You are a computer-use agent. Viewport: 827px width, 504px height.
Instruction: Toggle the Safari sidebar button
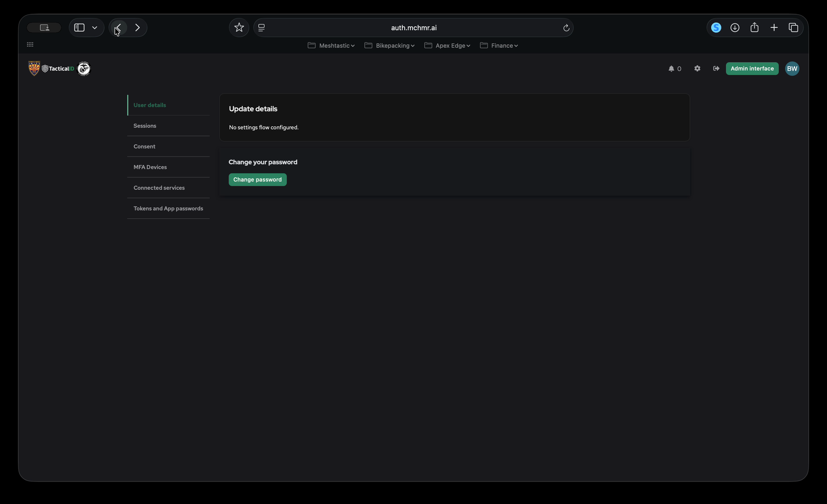79,28
